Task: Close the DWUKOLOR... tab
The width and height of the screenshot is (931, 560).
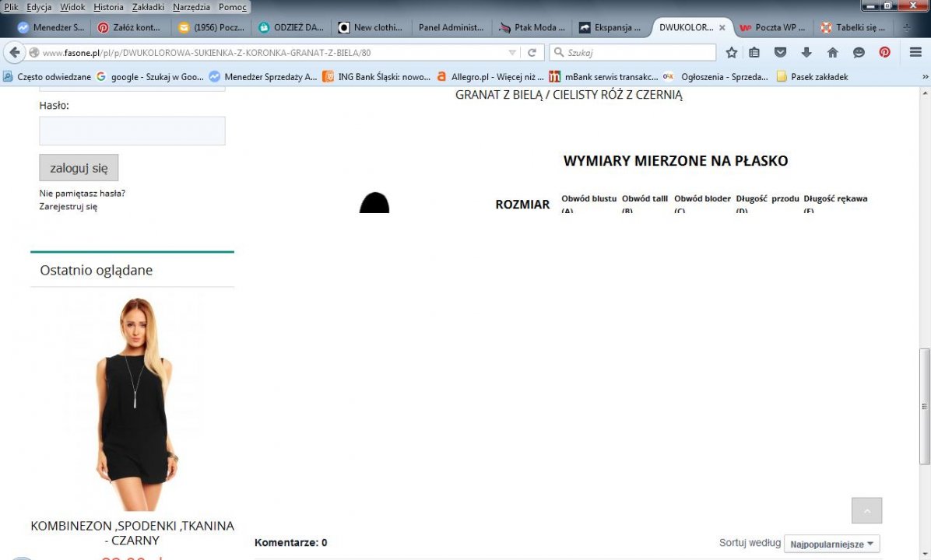Action: point(722,27)
